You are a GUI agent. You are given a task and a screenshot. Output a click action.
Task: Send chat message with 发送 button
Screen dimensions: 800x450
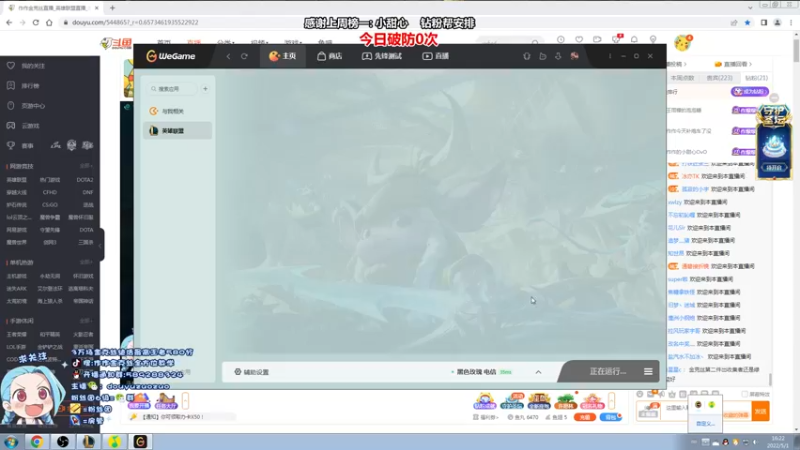click(x=761, y=411)
